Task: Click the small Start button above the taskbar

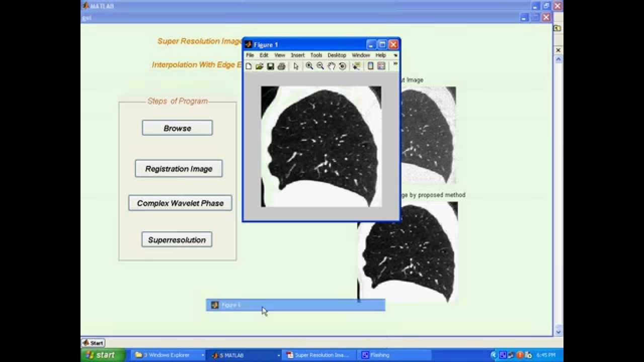Action: (x=93, y=343)
